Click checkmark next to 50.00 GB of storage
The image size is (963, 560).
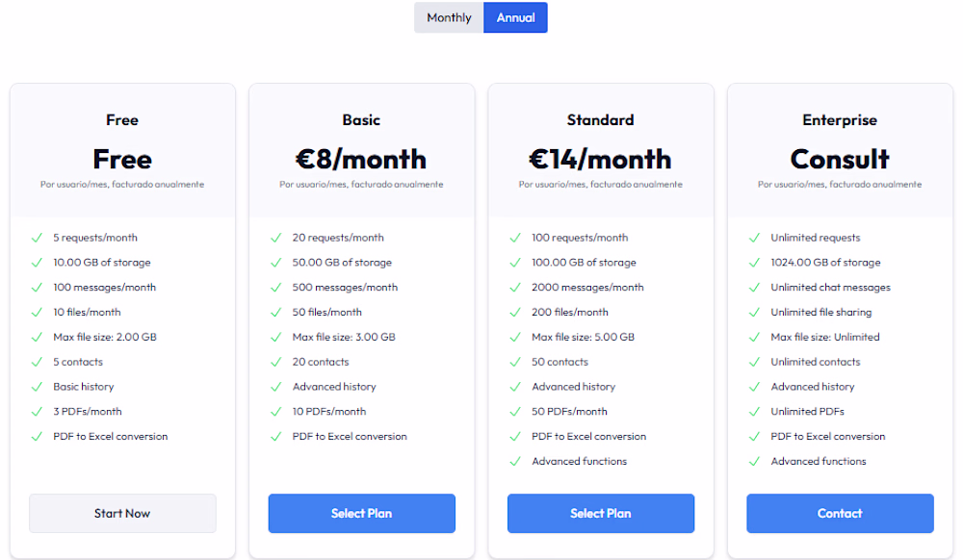275,263
